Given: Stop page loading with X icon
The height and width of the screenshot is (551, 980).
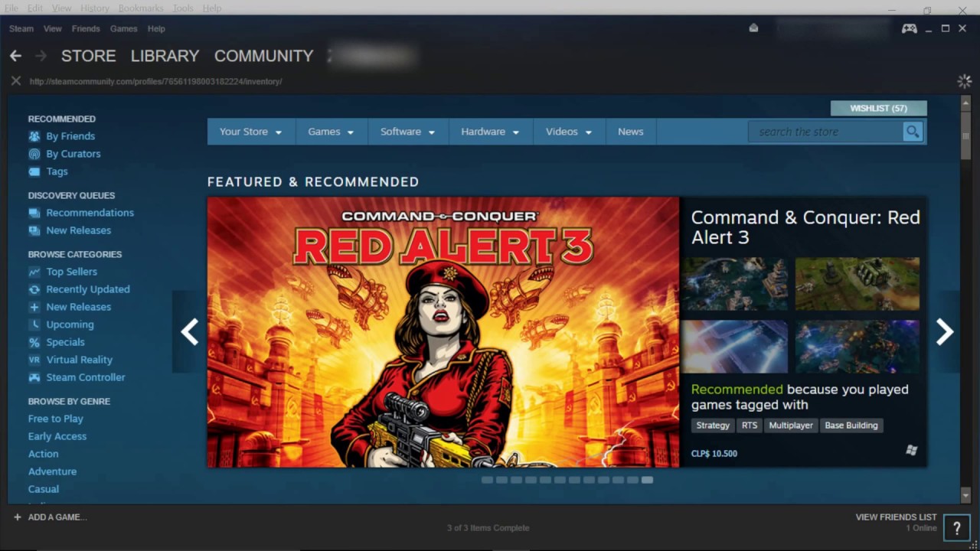Looking at the screenshot, I should point(15,81).
